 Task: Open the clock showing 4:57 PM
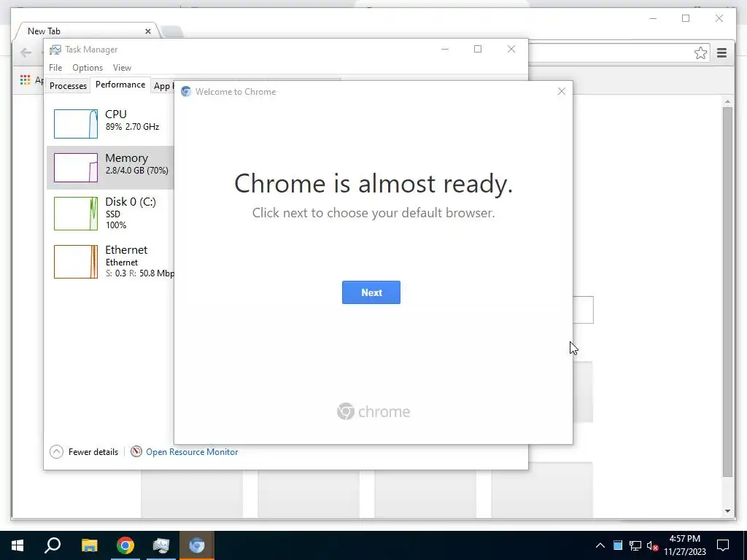click(x=684, y=545)
